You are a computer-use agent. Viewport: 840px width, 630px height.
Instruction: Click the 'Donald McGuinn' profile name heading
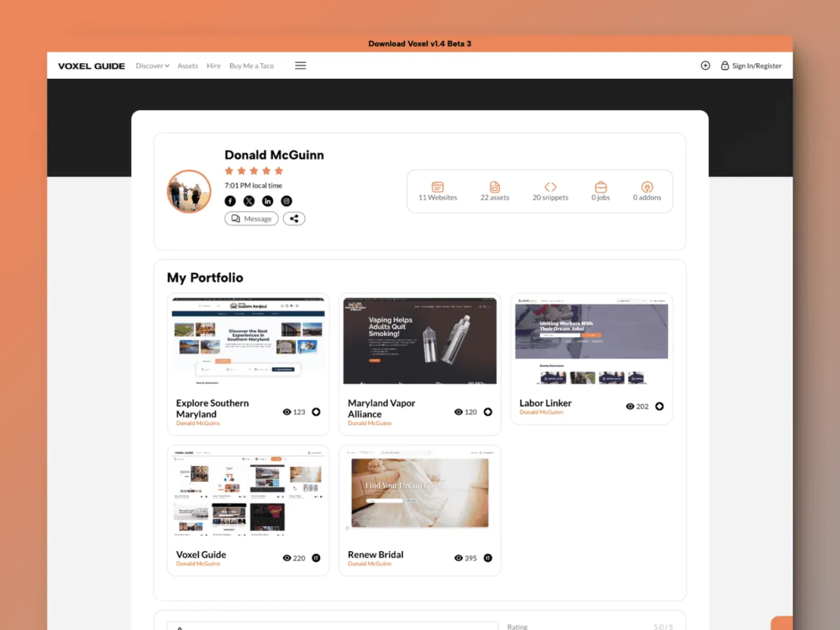(274, 155)
